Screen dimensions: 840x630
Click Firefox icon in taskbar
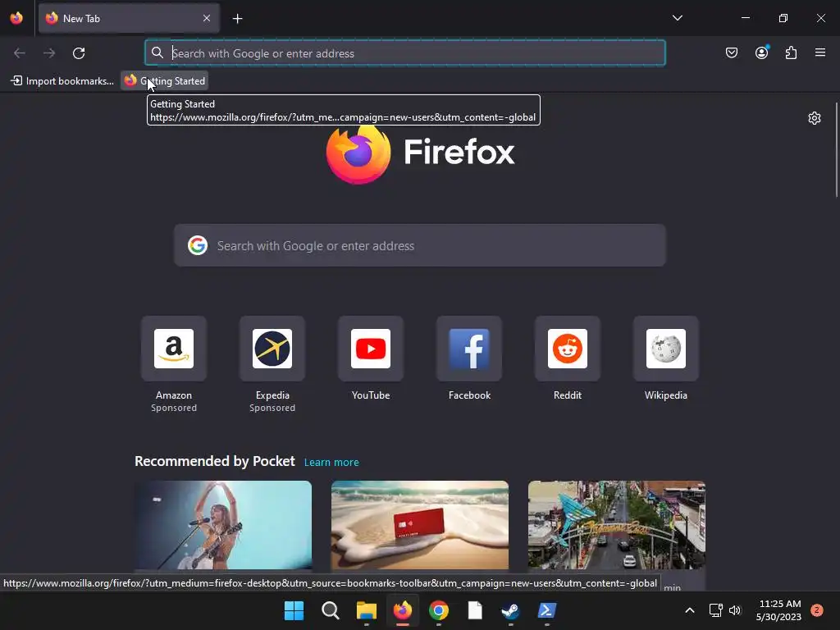pyautogui.click(x=402, y=610)
